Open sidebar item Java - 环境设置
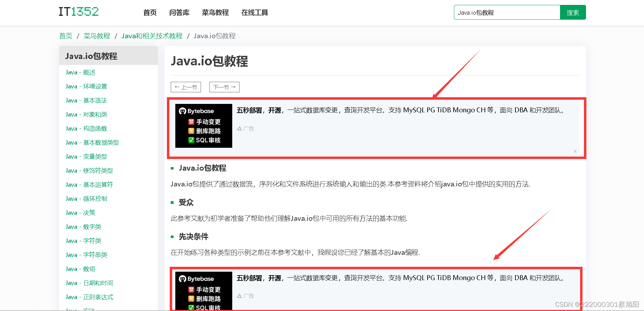Viewport: 644px width, 311px height. click(x=86, y=86)
